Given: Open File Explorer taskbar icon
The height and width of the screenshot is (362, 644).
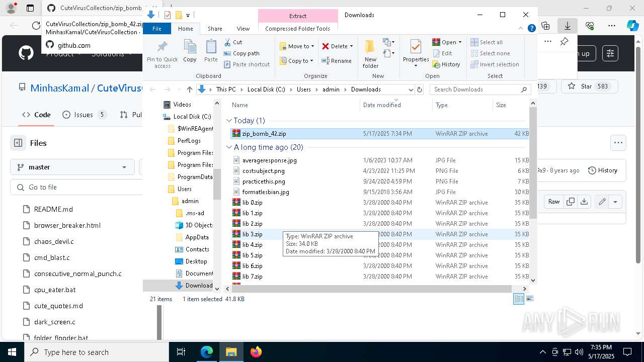Looking at the screenshot, I should (231, 352).
